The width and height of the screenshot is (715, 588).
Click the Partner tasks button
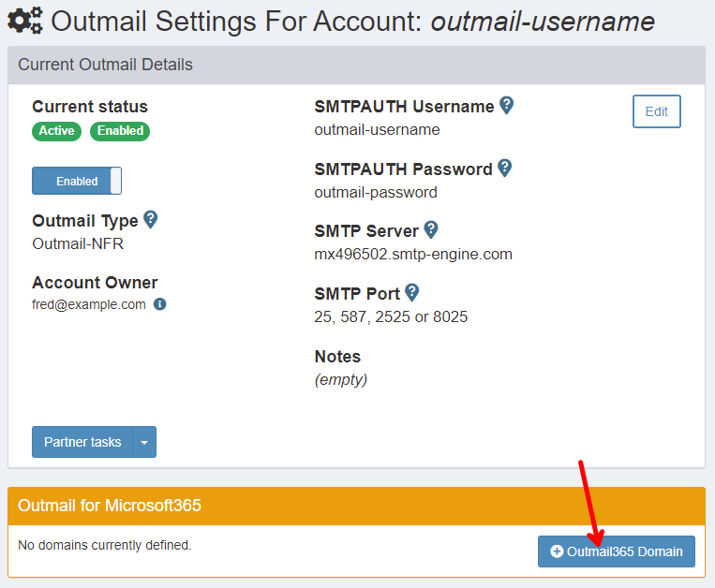point(82,442)
